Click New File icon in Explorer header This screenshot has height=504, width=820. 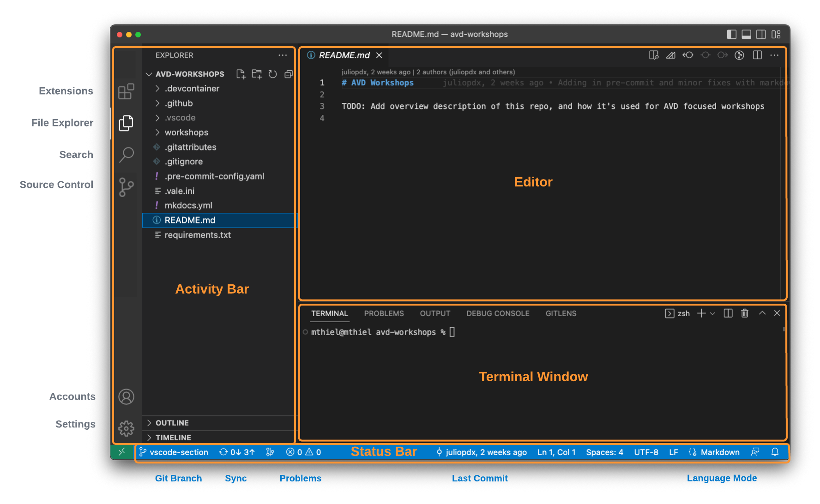pyautogui.click(x=241, y=74)
